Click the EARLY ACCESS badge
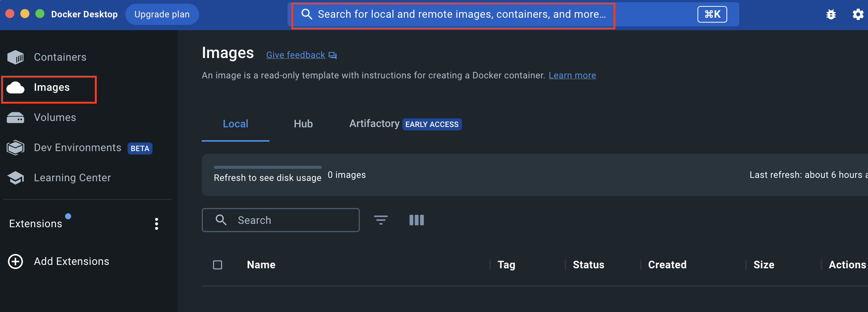868x312 pixels. pyautogui.click(x=432, y=124)
